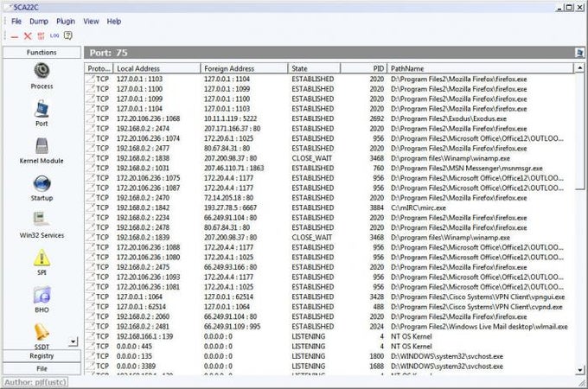Expand the Functions sidebar panel
588x389 pixels.
pyautogui.click(x=42, y=53)
